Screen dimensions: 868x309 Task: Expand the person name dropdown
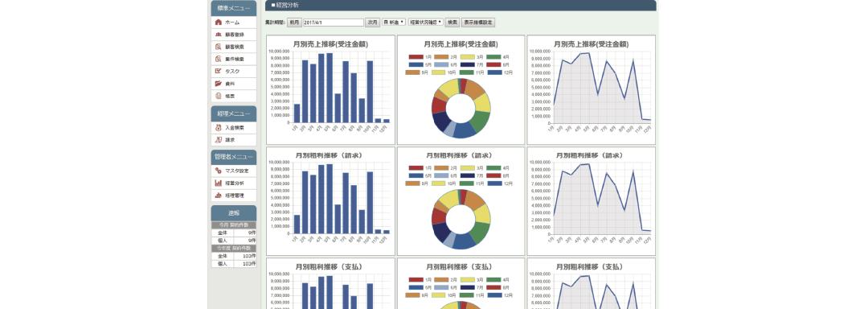394,23
